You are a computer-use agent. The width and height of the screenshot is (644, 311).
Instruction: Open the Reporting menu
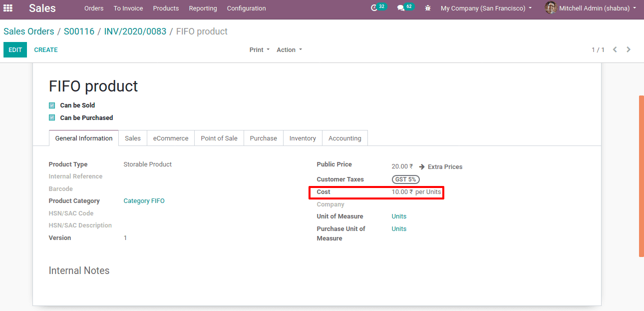pyautogui.click(x=203, y=8)
